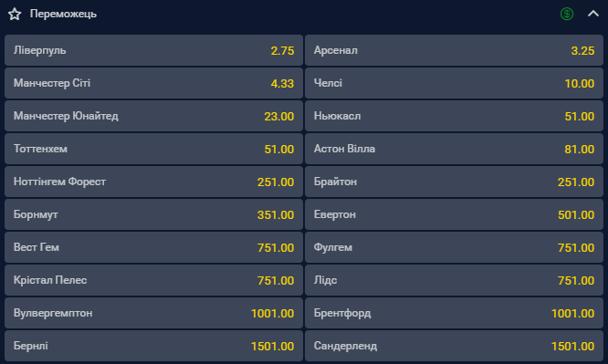Select Арсенал odds 3.25
The height and width of the screenshot is (364, 608).
point(454,50)
